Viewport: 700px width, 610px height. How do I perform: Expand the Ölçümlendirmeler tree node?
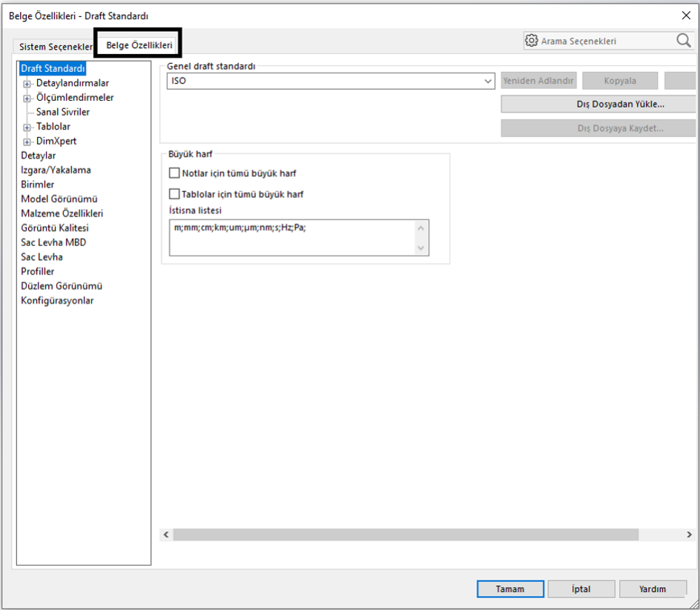pyautogui.click(x=27, y=98)
